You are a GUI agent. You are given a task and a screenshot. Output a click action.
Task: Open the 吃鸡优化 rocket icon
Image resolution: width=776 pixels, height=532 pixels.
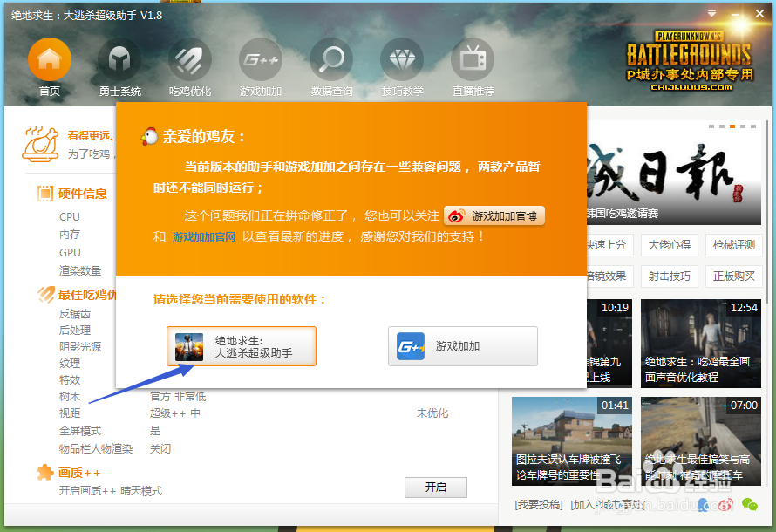point(190,59)
